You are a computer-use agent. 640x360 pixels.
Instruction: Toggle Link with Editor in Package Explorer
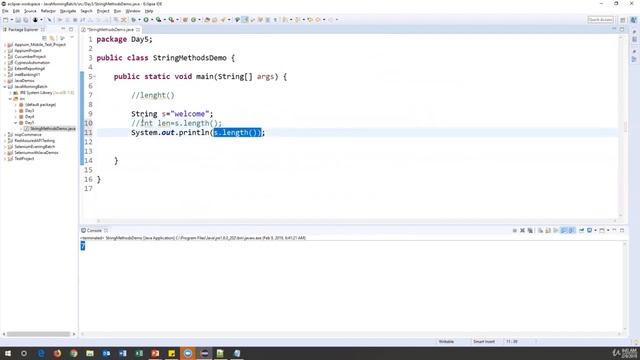point(52,38)
